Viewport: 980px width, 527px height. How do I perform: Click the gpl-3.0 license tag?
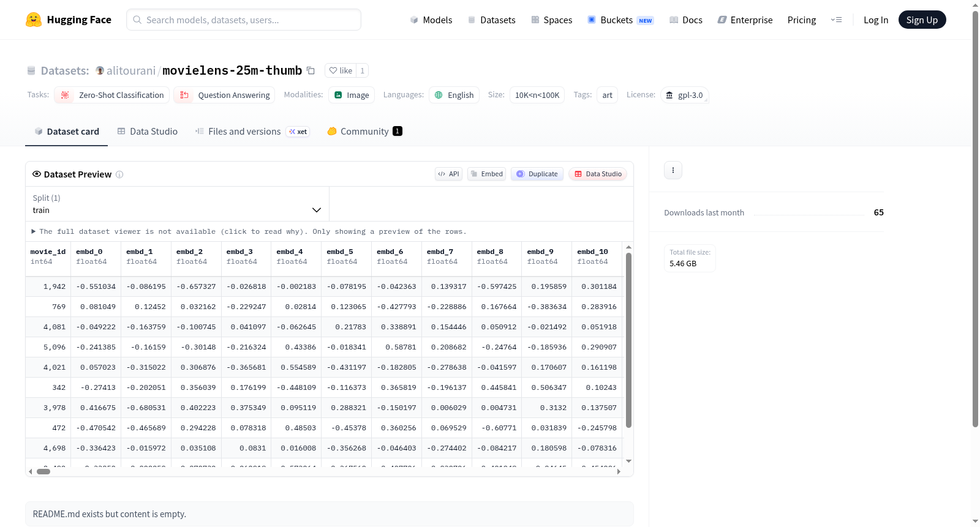pos(685,95)
